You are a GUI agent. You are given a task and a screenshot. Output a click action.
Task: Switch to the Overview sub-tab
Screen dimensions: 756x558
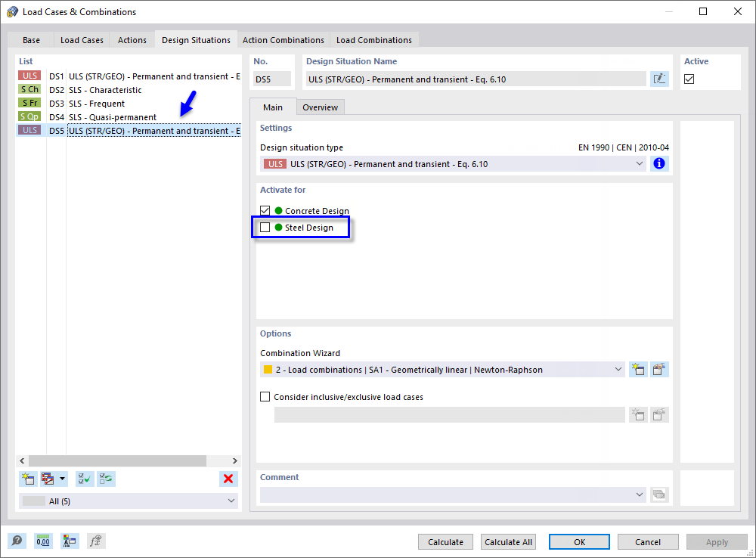(x=320, y=107)
